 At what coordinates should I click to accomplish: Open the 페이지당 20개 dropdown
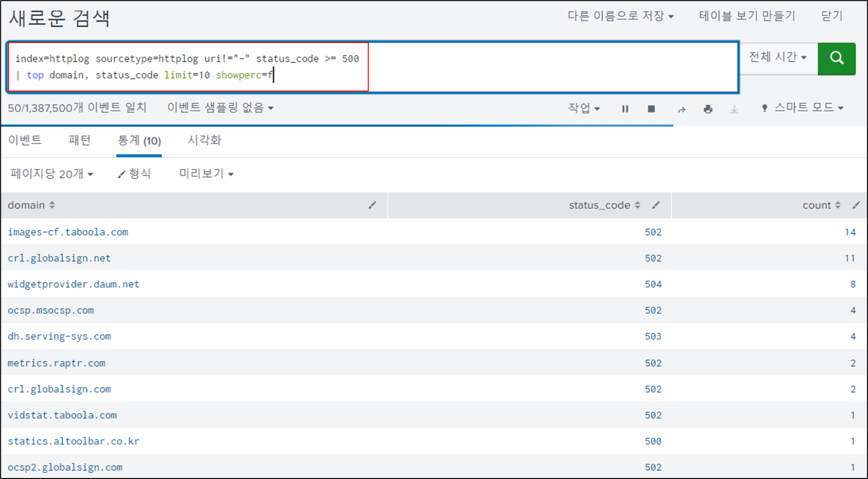click(x=51, y=174)
